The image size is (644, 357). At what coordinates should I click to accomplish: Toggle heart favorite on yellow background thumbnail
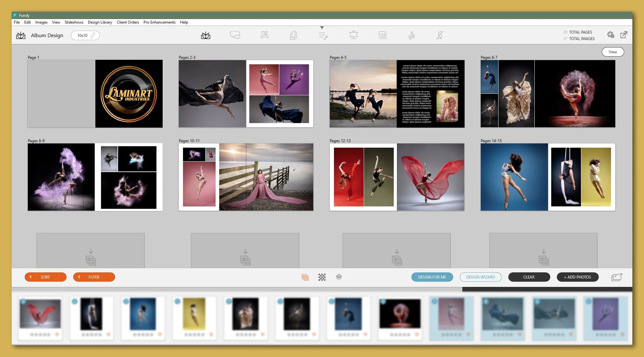pyautogui.click(x=211, y=334)
